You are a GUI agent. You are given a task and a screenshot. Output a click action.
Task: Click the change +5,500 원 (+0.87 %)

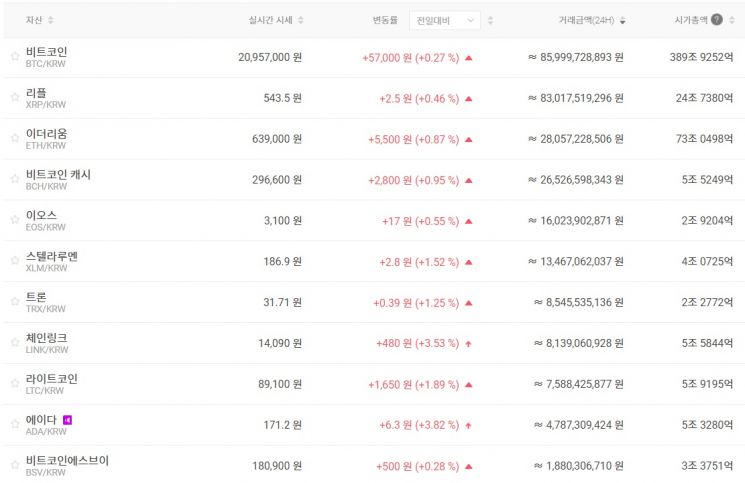pyautogui.click(x=414, y=140)
